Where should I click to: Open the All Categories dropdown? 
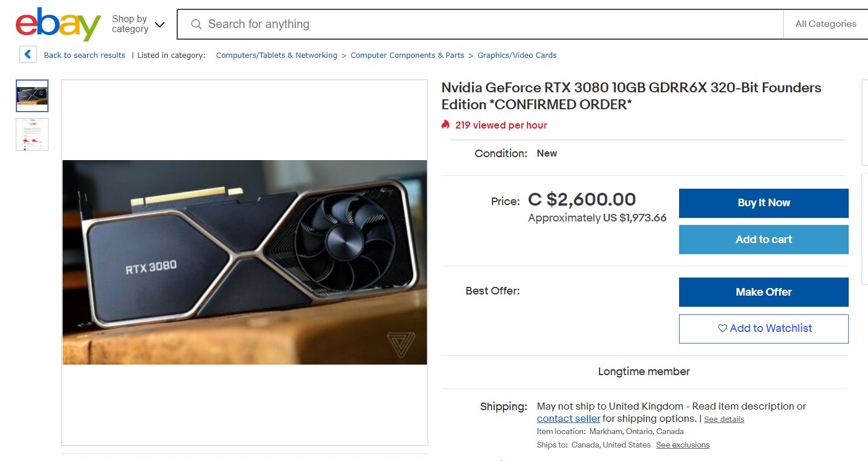tap(825, 24)
